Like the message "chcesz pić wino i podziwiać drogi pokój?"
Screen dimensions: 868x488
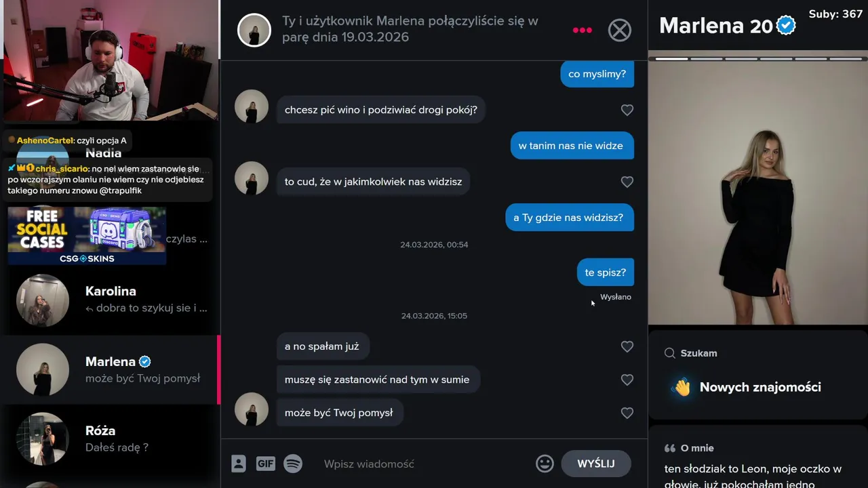click(x=627, y=110)
